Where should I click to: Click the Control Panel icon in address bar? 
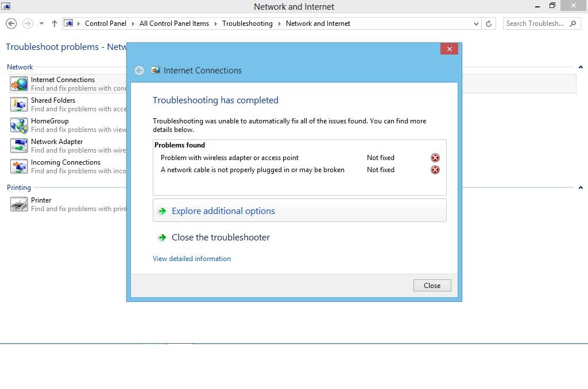click(68, 23)
